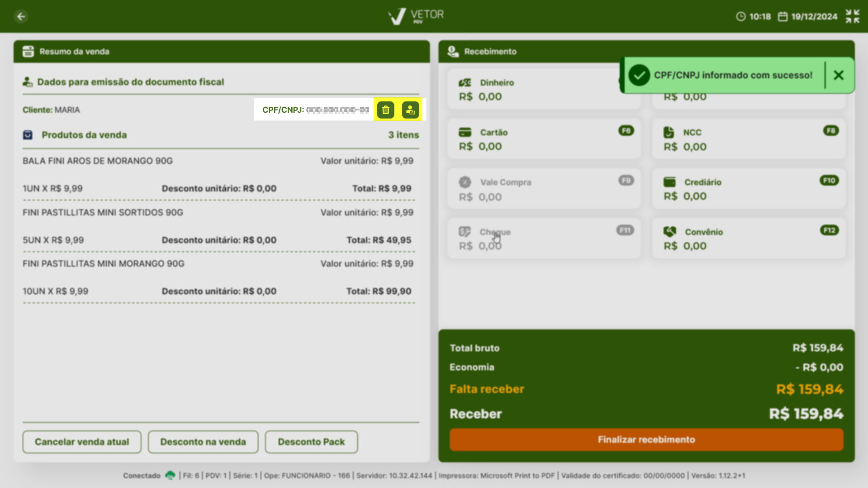Open Desconto na venda

(203, 442)
